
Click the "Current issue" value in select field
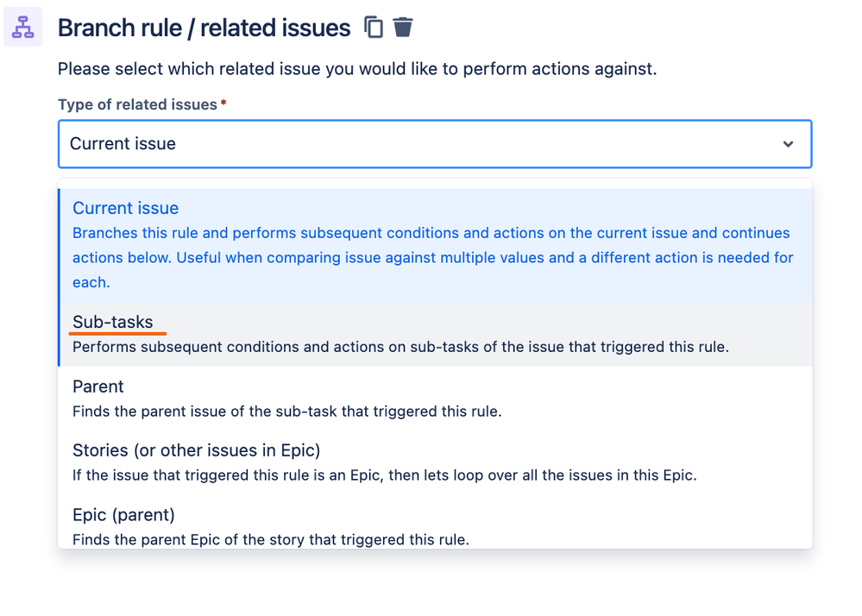point(123,143)
